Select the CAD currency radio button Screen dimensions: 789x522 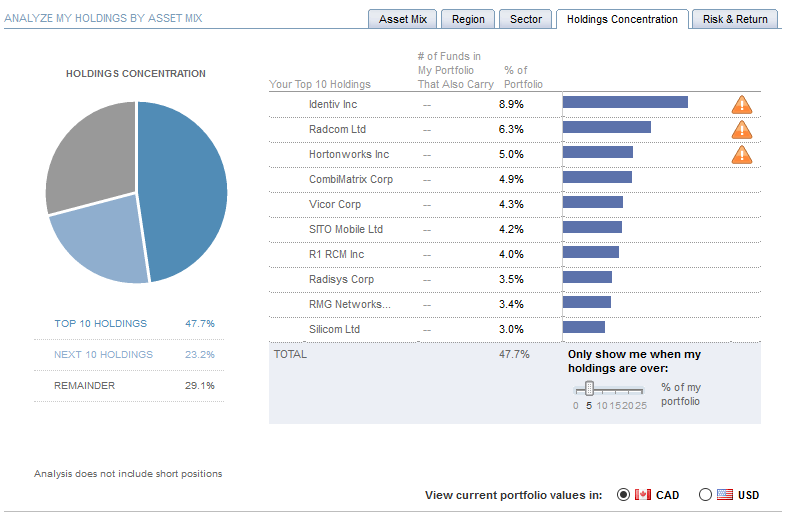pos(624,495)
